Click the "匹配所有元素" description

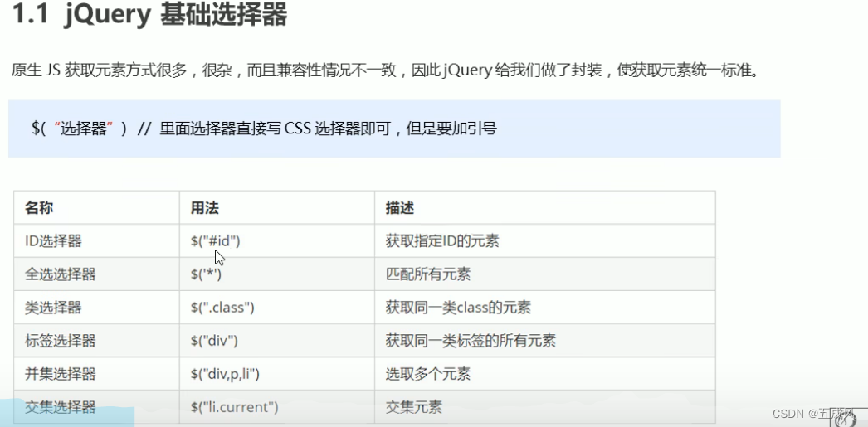pos(428,274)
